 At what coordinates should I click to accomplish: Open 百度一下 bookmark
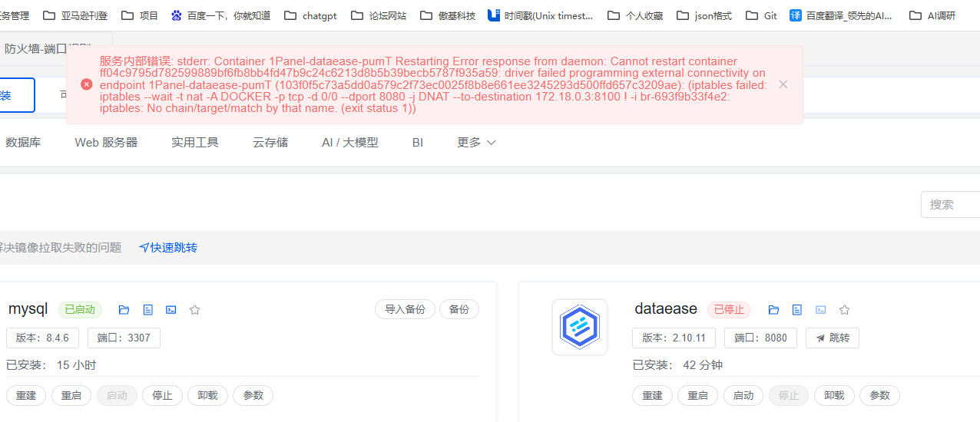[x=221, y=15]
